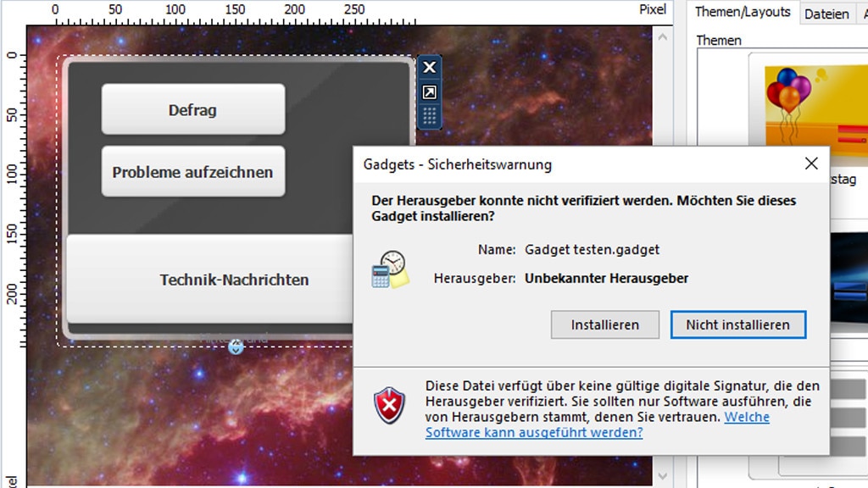Viewport: 868px width, 488px height.
Task: Close the gadget using its X frame icon
Action: pyautogui.click(x=429, y=67)
